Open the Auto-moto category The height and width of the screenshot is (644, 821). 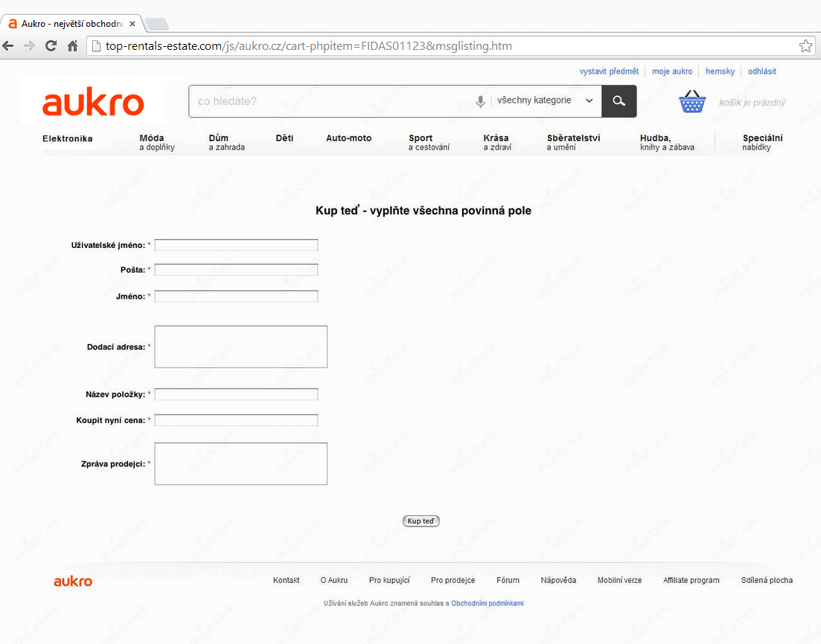(348, 138)
